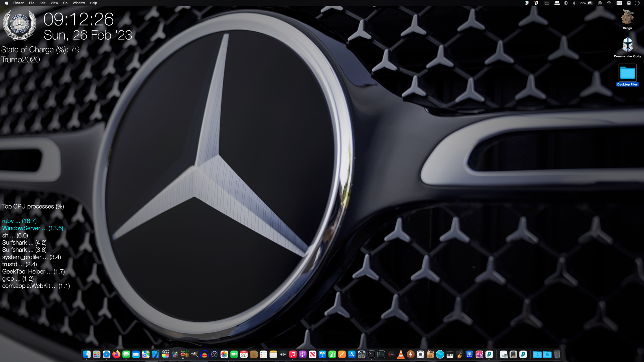Open the Window menu
644x362 pixels.
click(79, 3)
